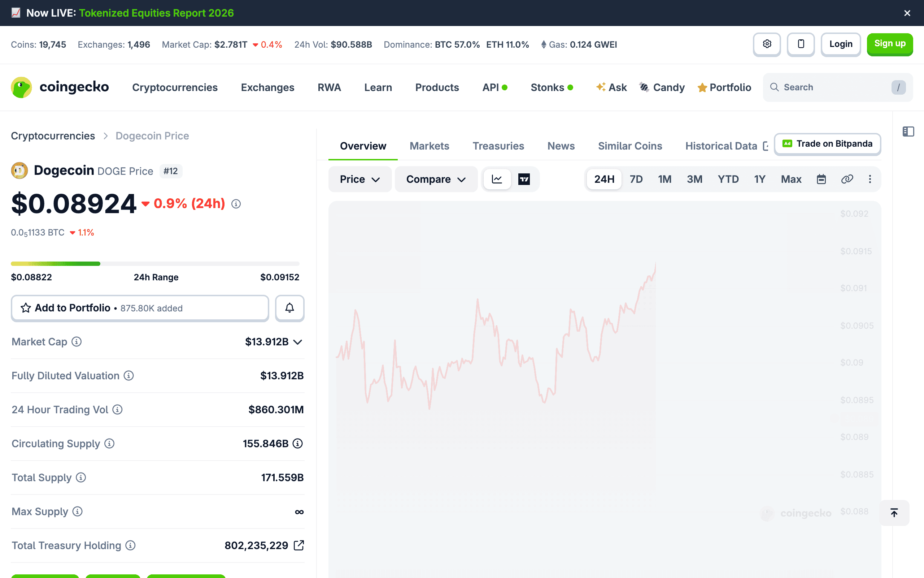This screenshot has height=578, width=924.
Task: Set a price alert with bell icon
Action: coord(290,308)
